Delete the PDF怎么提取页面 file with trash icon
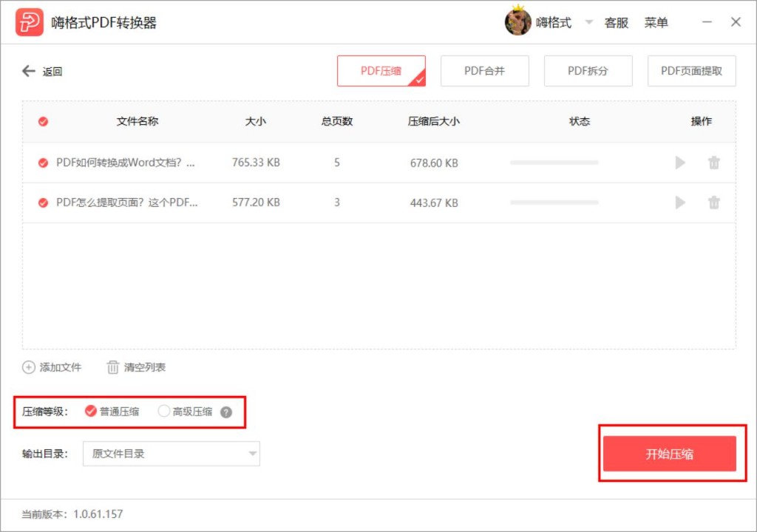757x532 pixels. click(x=714, y=202)
